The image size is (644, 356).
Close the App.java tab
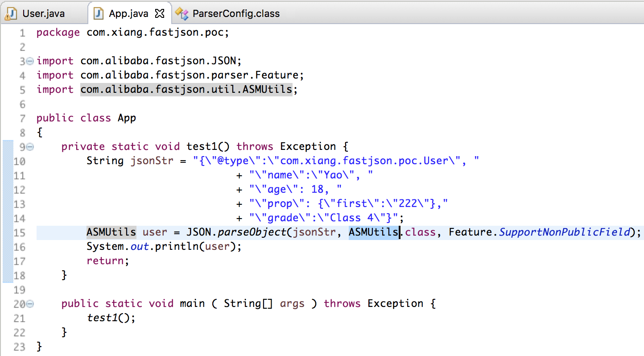click(159, 14)
